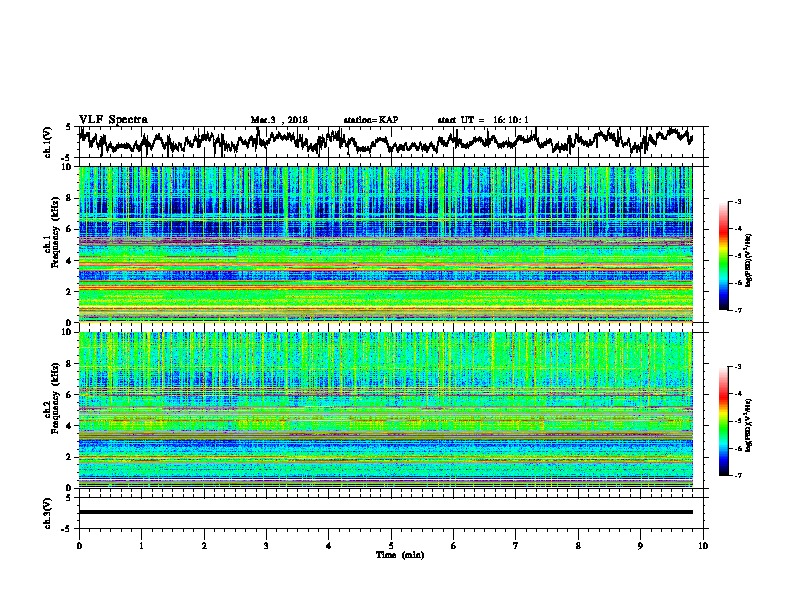This screenshot has height=612, width=792.
Task: Click the "6" tick on the time axis
Action: click(x=454, y=546)
